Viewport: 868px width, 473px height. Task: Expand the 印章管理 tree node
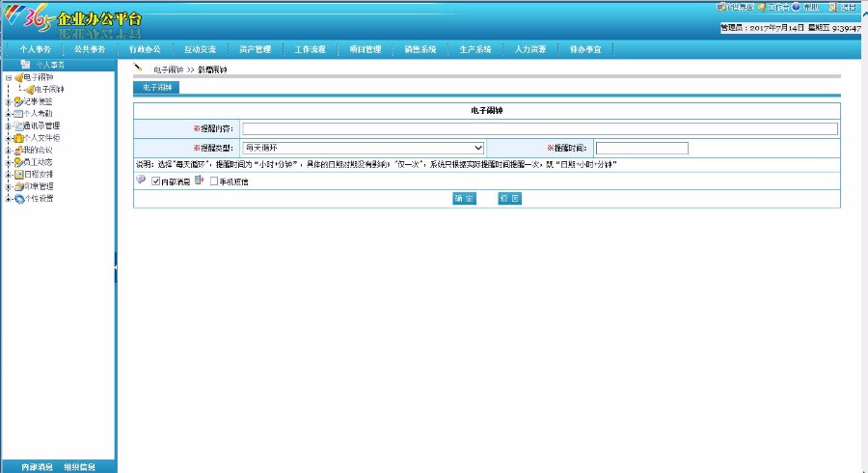(x=9, y=187)
